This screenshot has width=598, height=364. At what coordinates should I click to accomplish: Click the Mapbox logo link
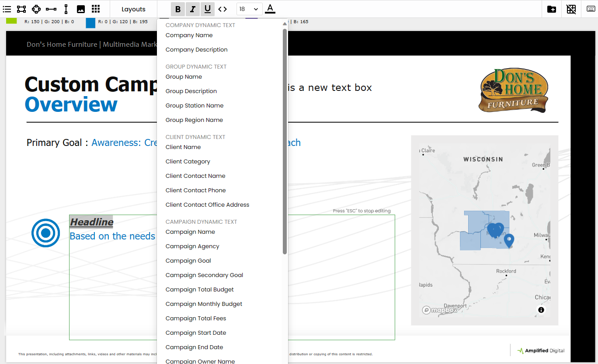pos(440,310)
